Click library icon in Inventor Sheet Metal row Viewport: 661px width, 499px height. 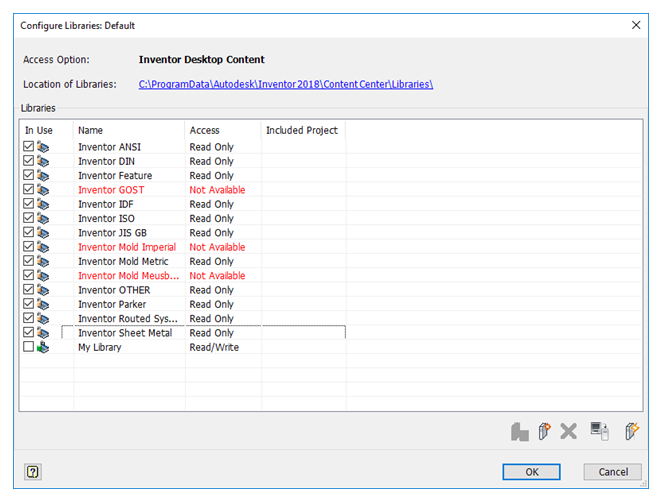tap(43, 333)
